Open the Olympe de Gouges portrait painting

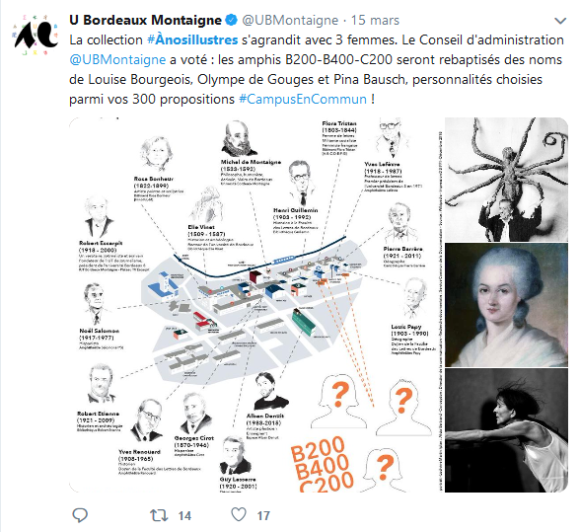pyautogui.click(x=506, y=305)
